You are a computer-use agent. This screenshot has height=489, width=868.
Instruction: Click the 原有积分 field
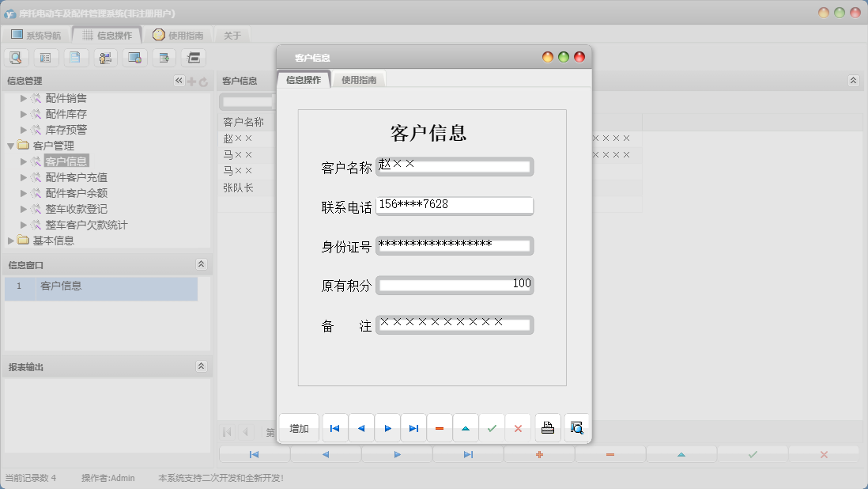coord(455,285)
